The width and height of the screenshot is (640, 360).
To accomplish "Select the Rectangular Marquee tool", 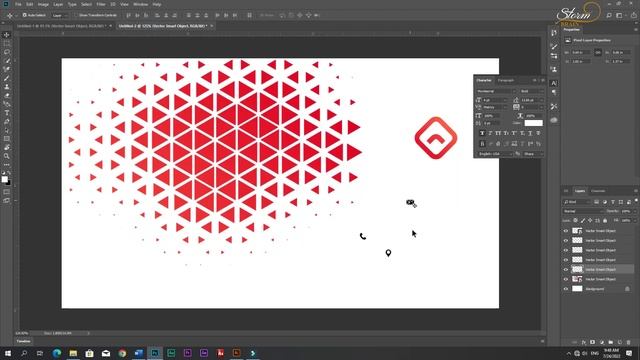I will coord(7,44).
